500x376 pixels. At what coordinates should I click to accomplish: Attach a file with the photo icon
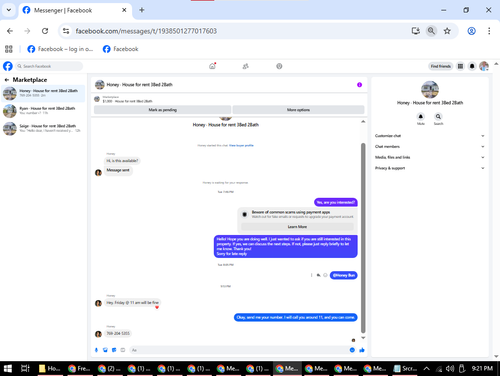105,350
